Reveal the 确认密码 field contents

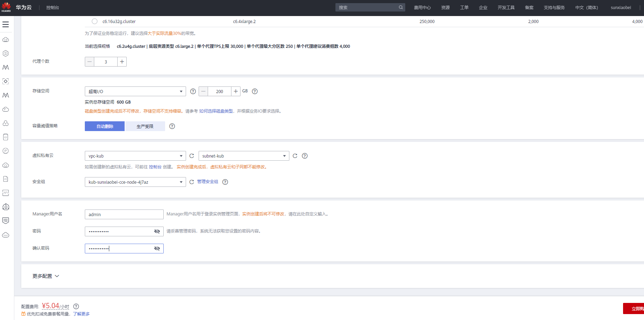point(157,249)
